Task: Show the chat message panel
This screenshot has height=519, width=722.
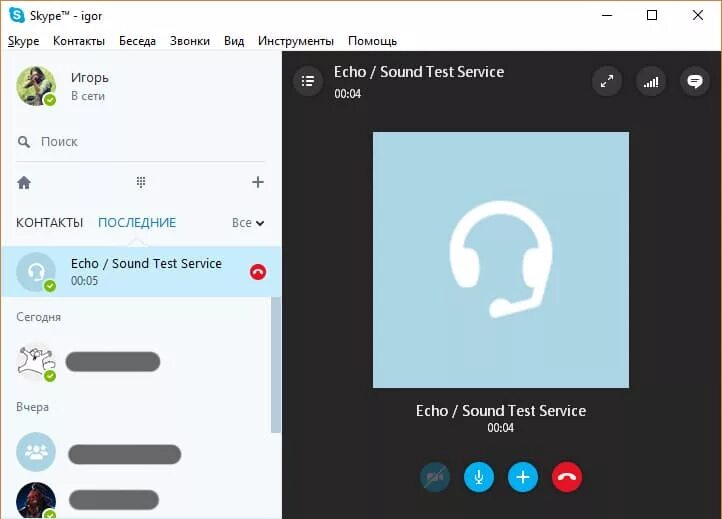Action: click(695, 82)
